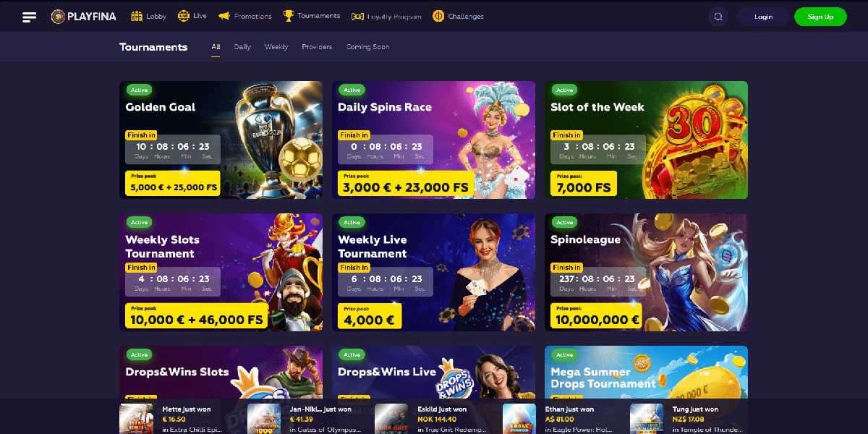
Task: Select the Providers tab
Action: pyautogui.click(x=317, y=47)
